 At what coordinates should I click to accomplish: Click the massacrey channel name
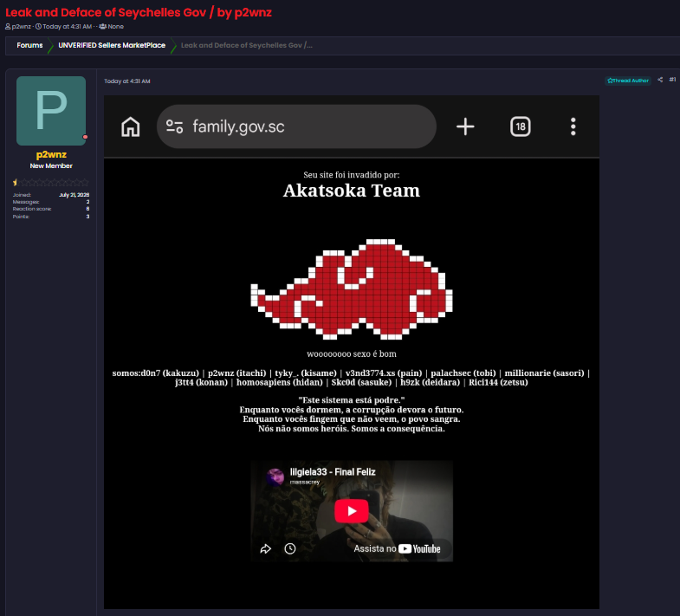pyautogui.click(x=305, y=482)
